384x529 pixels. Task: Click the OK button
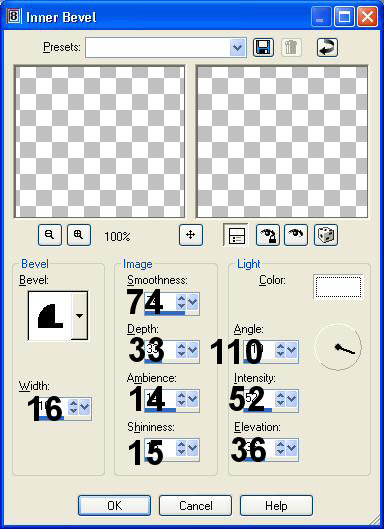[x=114, y=505]
